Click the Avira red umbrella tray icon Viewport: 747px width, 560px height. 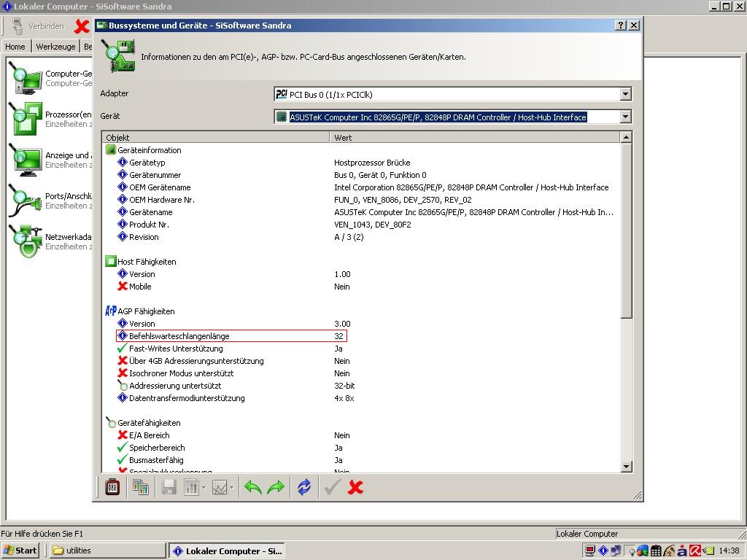(695, 551)
